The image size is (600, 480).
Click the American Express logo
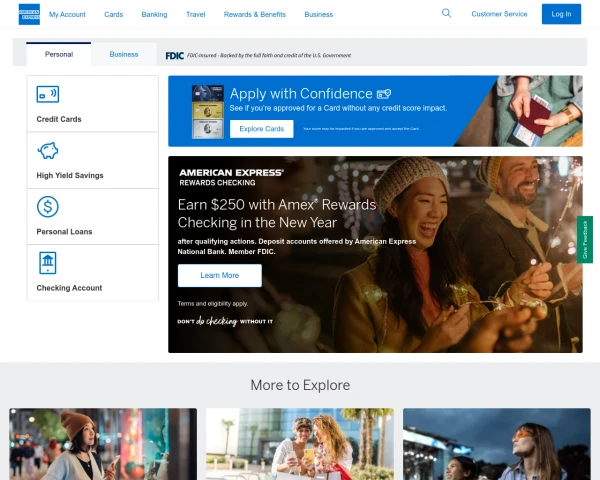click(x=29, y=14)
